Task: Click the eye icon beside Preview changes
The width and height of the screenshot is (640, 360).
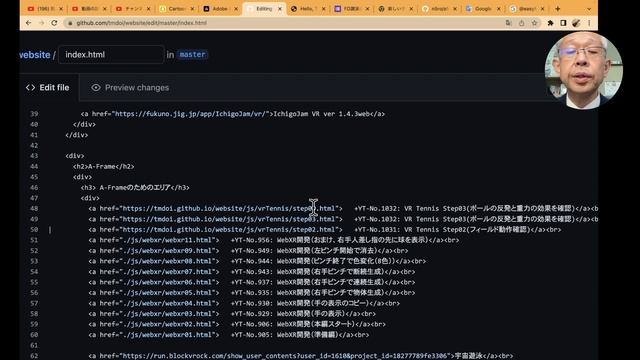Action: (96, 88)
